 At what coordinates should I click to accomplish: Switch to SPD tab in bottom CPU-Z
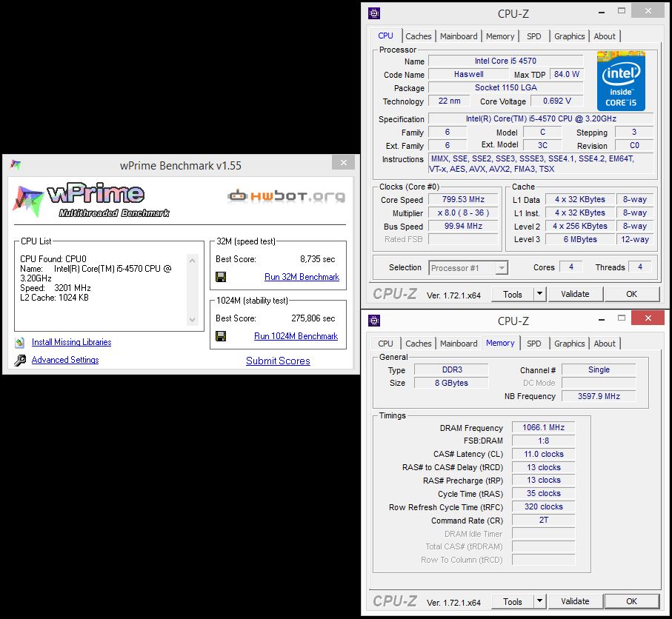click(533, 344)
